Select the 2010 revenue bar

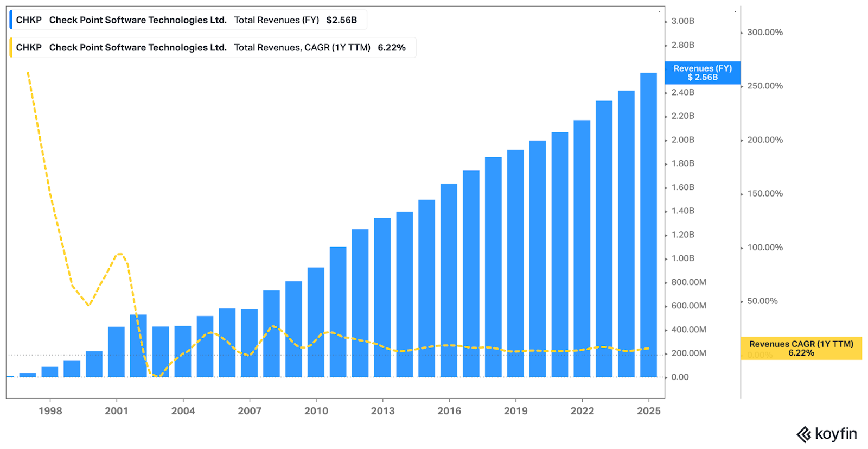(316, 322)
